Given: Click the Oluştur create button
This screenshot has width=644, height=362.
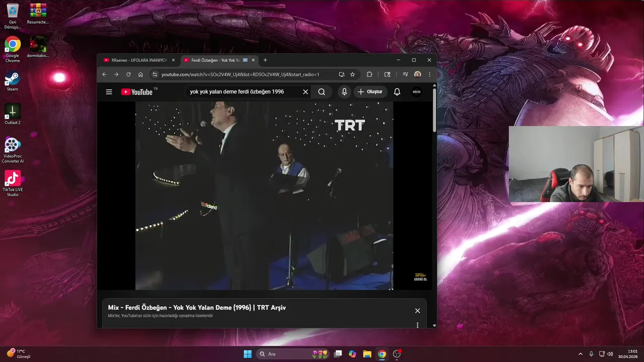Looking at the screenshot, I should (x=370, y=92).
